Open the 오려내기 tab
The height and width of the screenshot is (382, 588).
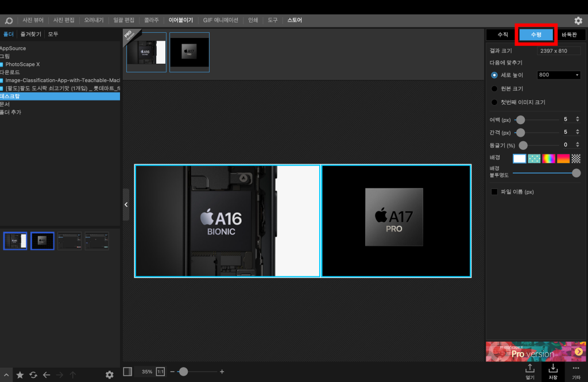(94, 20)
